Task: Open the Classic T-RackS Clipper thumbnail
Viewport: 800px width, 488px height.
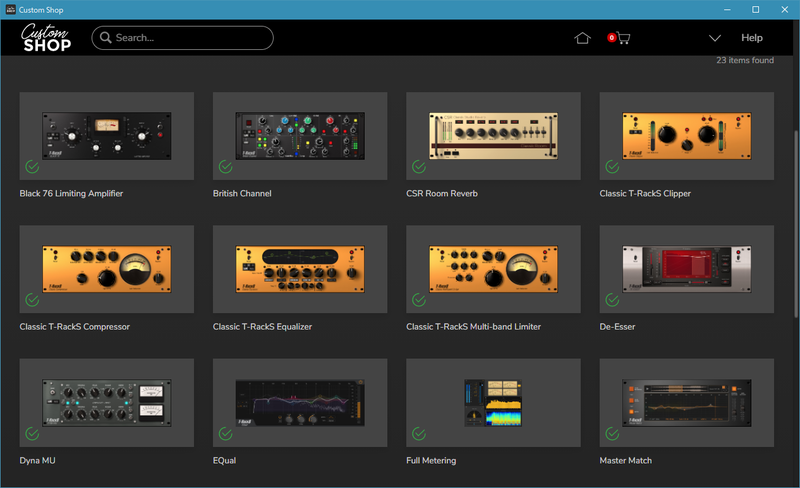Action: pyautogui.click(x=687, y=136)
